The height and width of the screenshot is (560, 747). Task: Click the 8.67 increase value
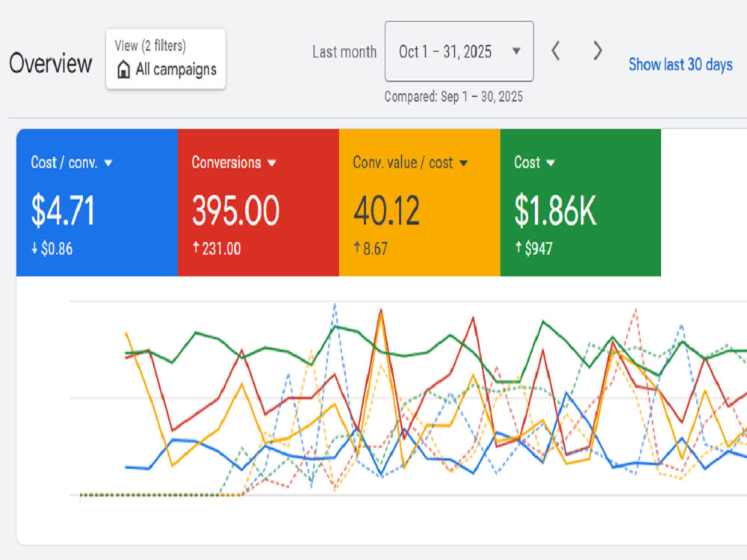[x=375, y=249]
